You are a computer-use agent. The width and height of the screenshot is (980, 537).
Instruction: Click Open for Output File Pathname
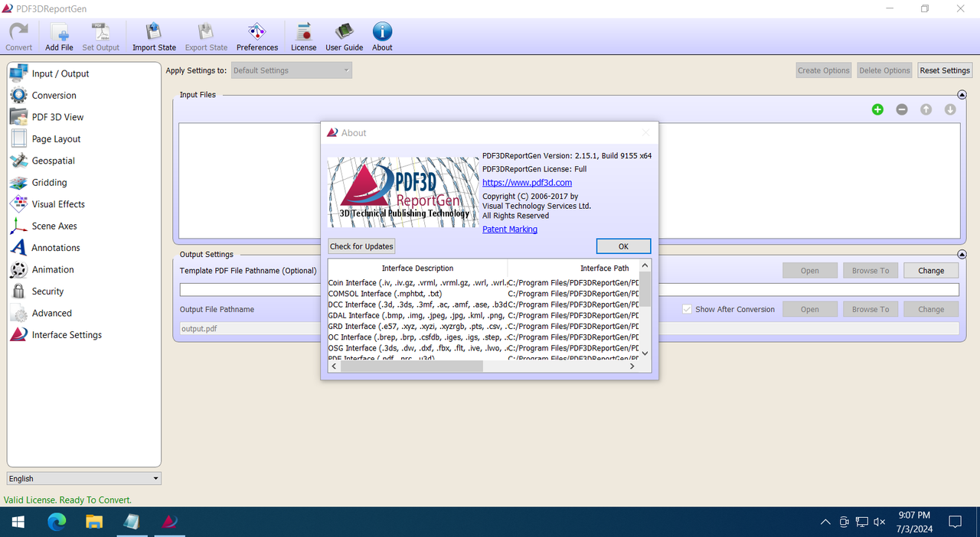(x=809, y=310)
